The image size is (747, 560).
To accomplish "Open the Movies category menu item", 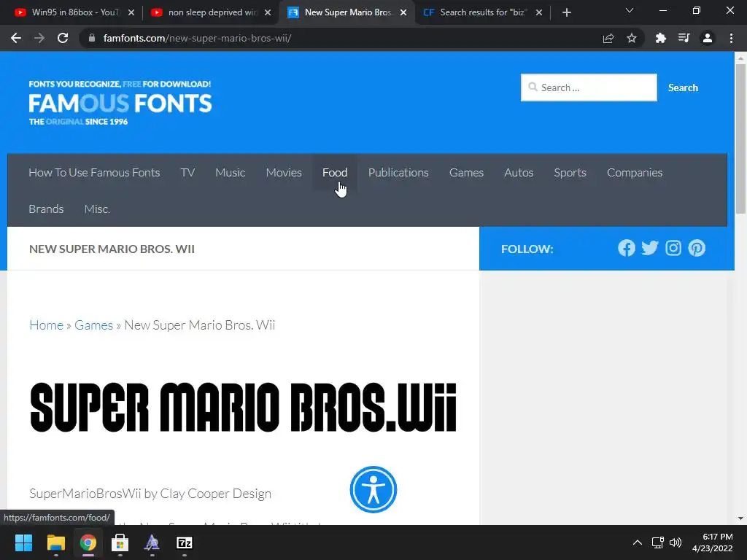I will [284, 172].
